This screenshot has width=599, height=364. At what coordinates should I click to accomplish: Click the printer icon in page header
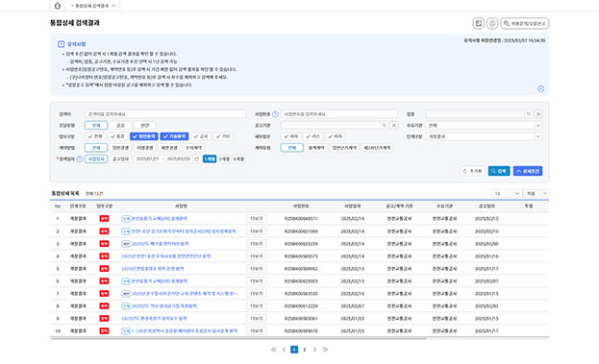click(x=492, y=24)
